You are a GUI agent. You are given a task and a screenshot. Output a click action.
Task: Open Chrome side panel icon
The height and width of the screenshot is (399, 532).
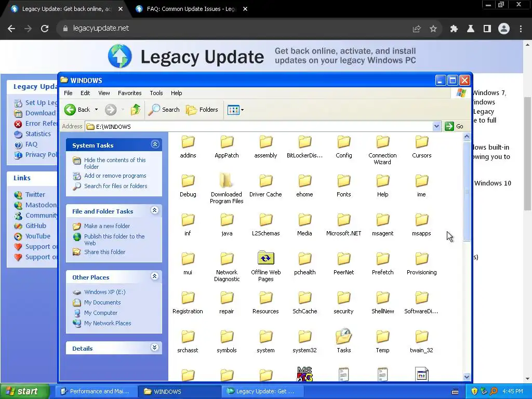coord(487,29)
